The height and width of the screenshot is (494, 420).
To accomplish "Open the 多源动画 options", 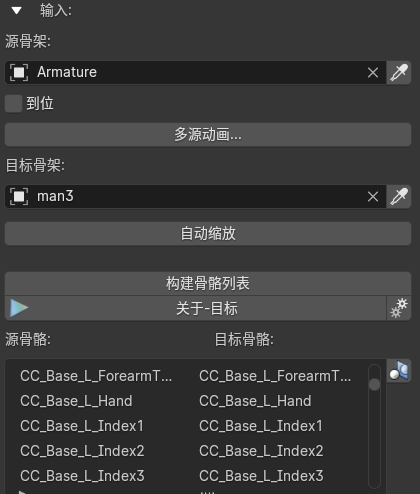I will pyautogui.click(x=208, y=134).
